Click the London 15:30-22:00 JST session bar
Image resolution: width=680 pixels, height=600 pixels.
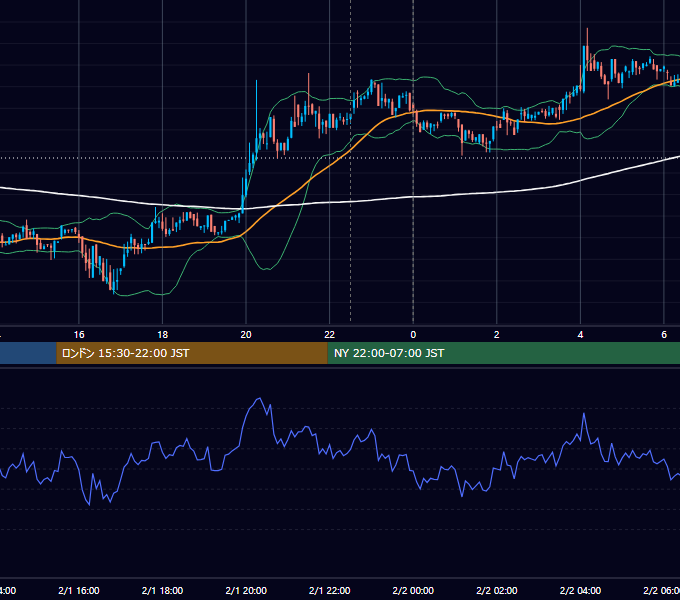(192, 353)
